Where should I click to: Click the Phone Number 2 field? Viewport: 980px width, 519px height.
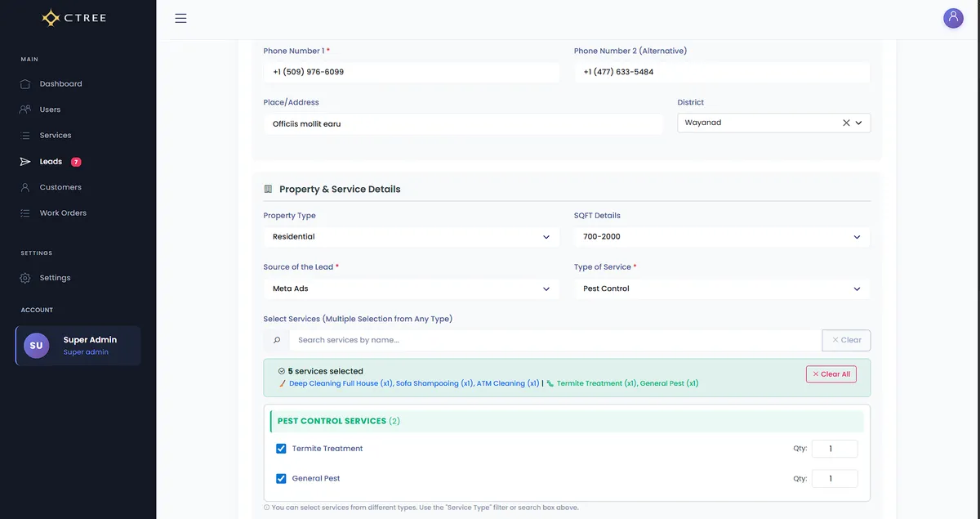coord(722,72)
